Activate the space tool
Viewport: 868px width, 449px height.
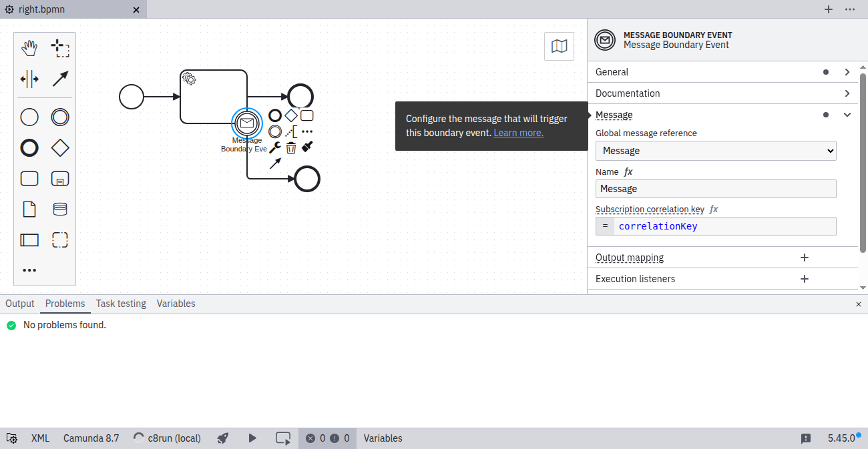tap(29, 79)
